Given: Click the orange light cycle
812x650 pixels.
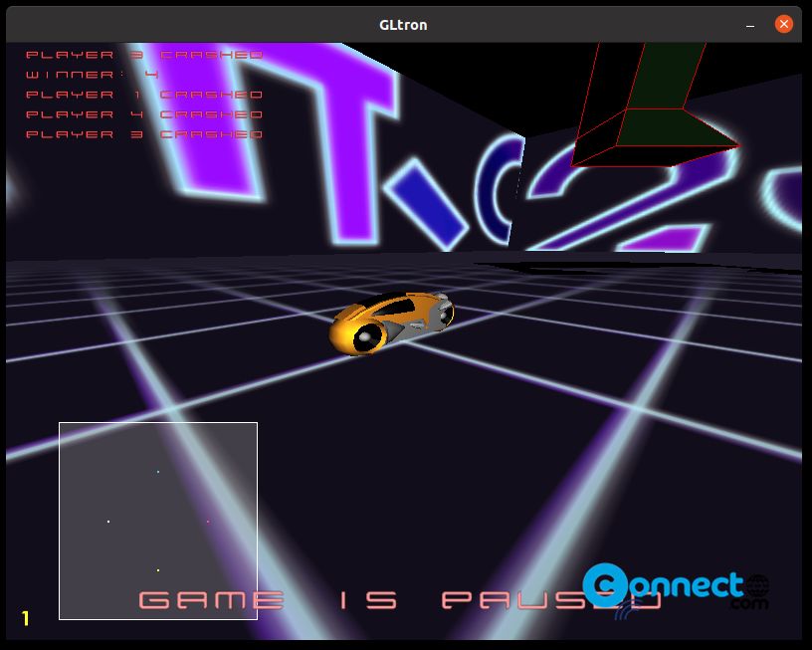Looking at the screenshot, I should click(x=391, y=323).
